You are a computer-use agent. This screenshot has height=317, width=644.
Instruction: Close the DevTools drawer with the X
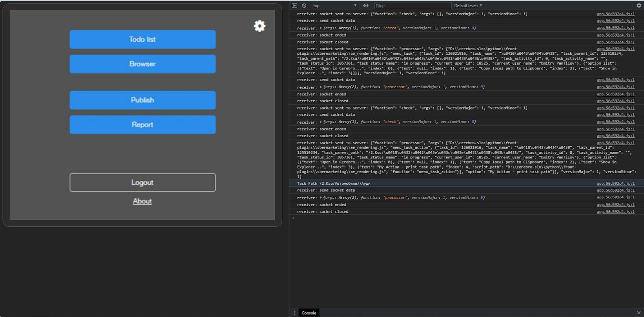[639, 313]
